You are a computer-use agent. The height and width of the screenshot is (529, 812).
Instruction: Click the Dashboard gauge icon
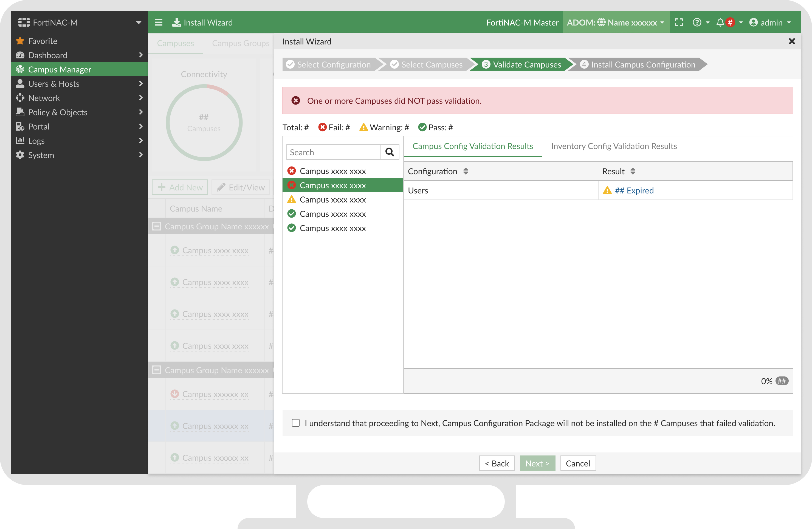[20, 55]
